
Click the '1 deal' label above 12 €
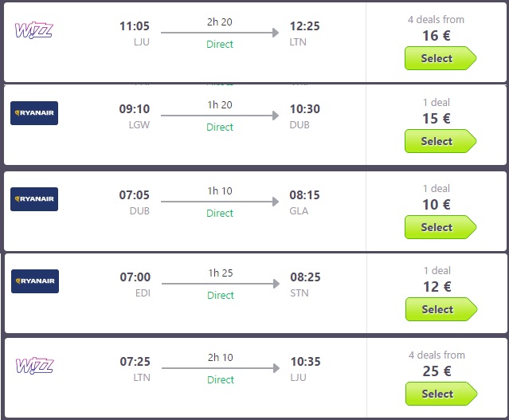[436, 270]
